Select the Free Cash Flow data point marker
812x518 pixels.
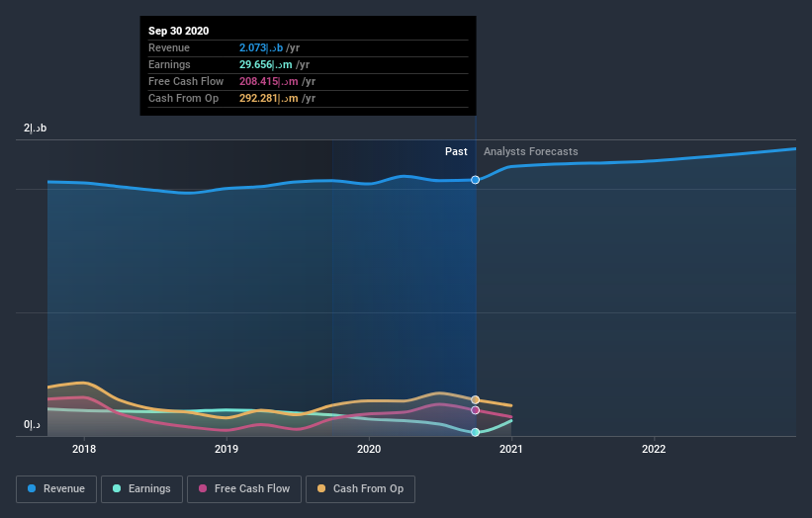click(475, 410)
